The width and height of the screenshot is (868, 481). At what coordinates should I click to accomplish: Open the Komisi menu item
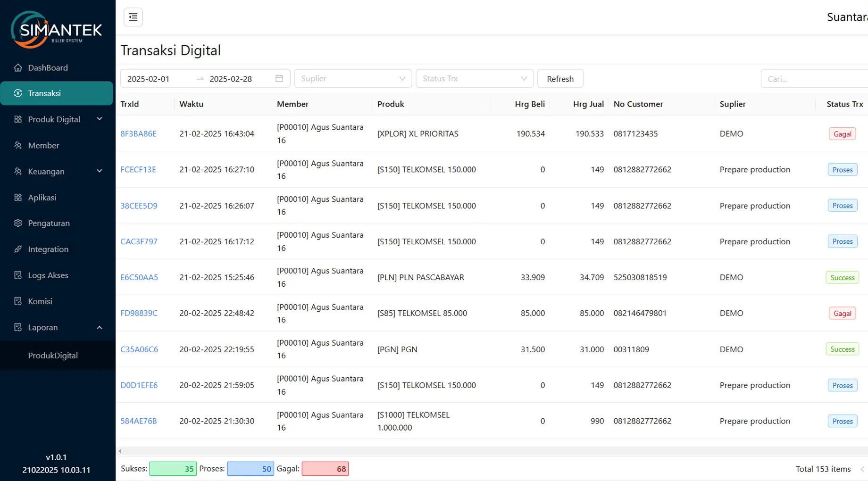pos(57,301)
